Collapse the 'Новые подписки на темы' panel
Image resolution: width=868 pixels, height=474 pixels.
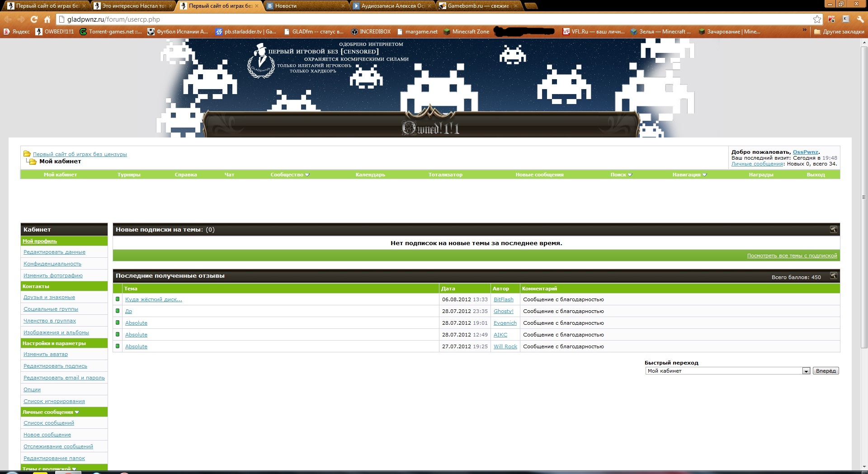[x=833, y=230]
